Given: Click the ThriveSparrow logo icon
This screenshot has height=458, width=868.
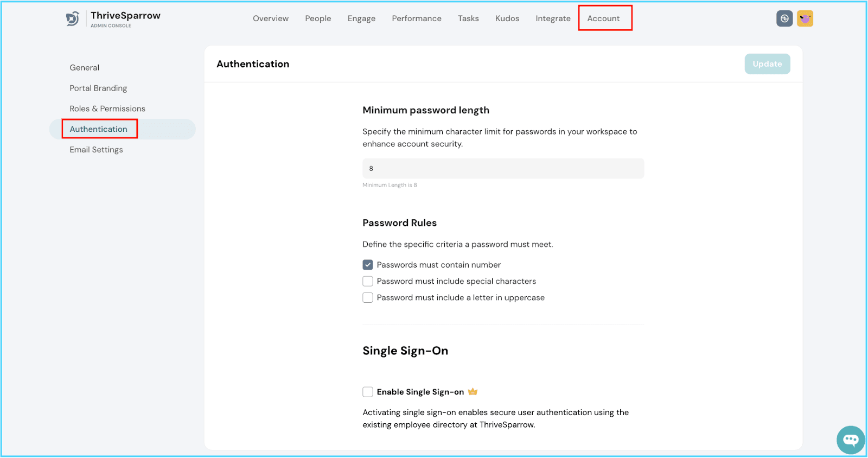Looking at the screenshot, I should [73, 19].
